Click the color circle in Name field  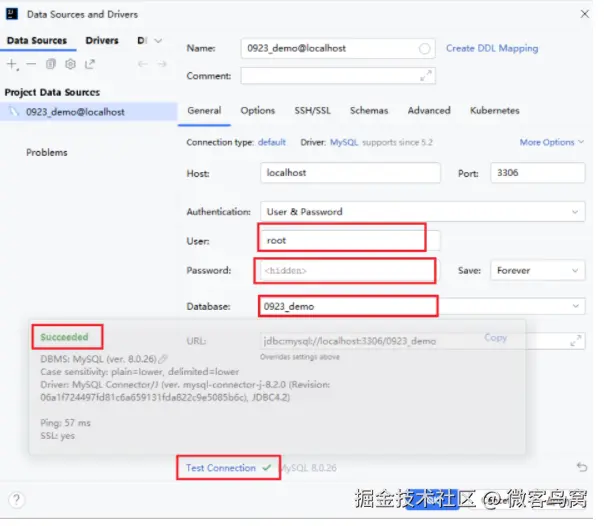coord(424,49)
